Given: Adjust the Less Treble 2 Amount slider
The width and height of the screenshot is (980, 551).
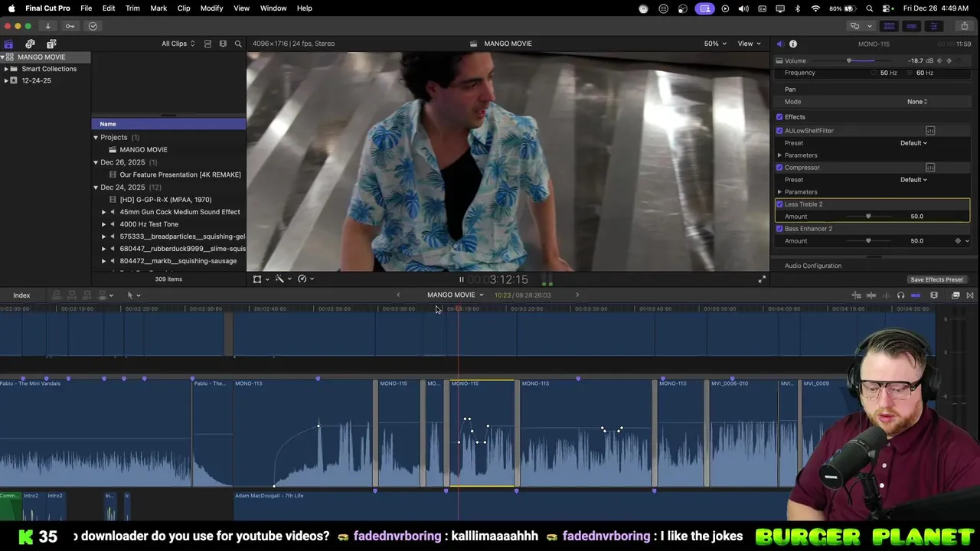Looking at the screenshot, I should [x=867, y=217].
